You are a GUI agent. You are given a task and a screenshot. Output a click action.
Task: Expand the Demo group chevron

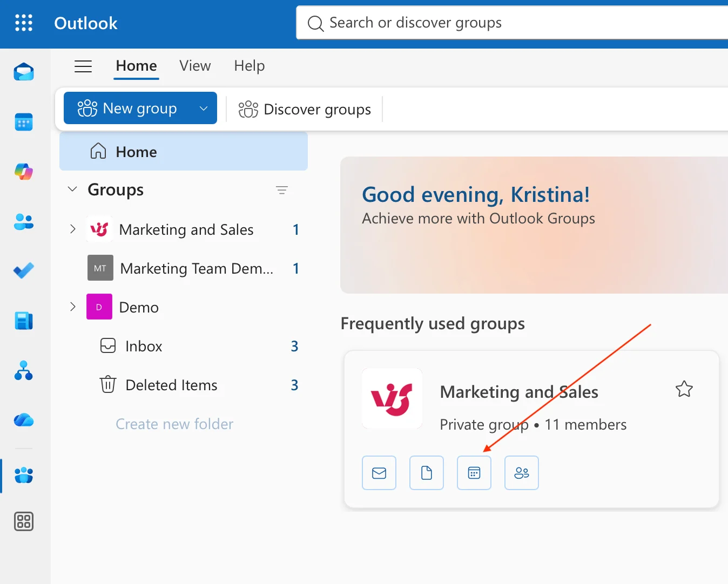(73, 307)
